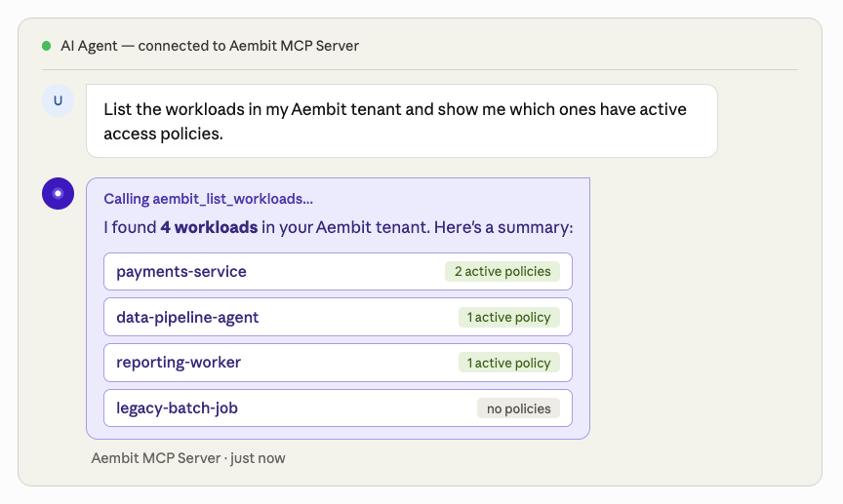Open the legacy-batch-job workload name
843x504 pixels.
[x=177, y=408]
